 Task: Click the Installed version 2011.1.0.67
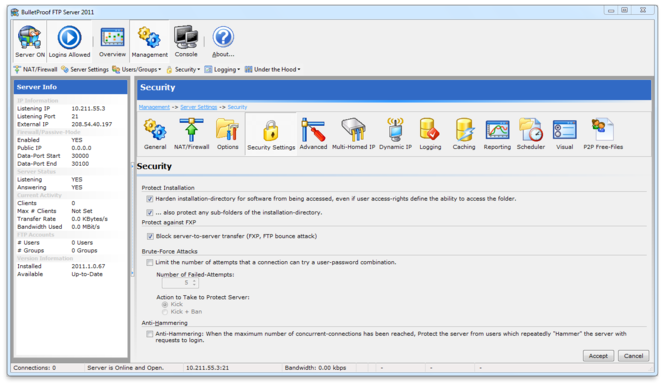click(88, 266)
